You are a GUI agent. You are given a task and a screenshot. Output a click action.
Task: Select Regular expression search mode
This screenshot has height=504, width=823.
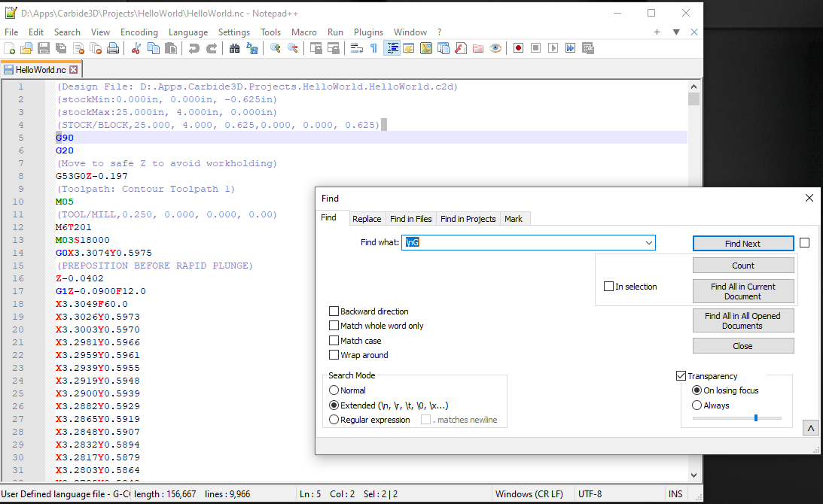point(334,420)
